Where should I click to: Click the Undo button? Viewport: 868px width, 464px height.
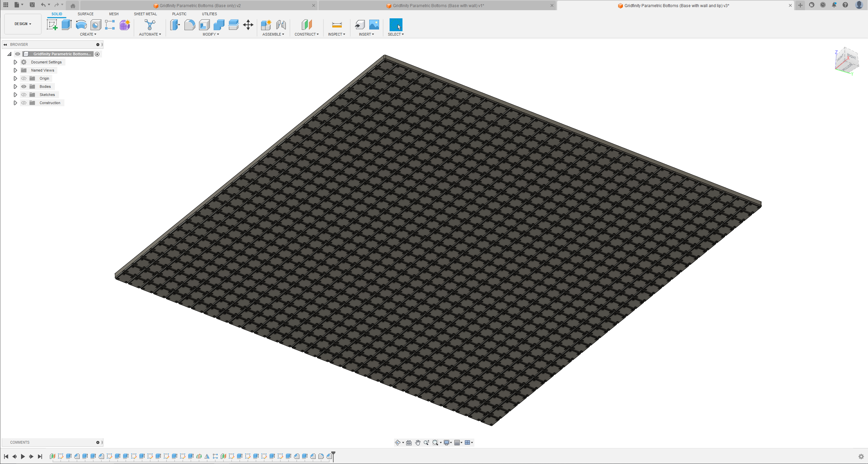coord(43,5)
